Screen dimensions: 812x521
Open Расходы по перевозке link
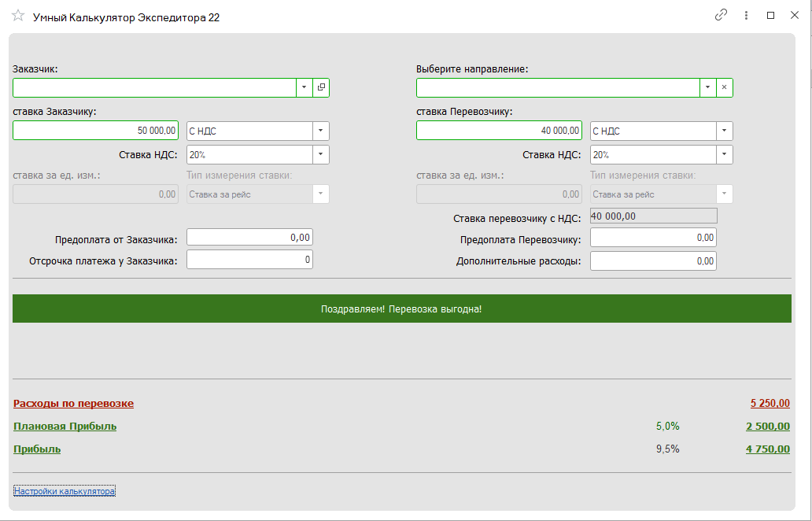(73, 404)
